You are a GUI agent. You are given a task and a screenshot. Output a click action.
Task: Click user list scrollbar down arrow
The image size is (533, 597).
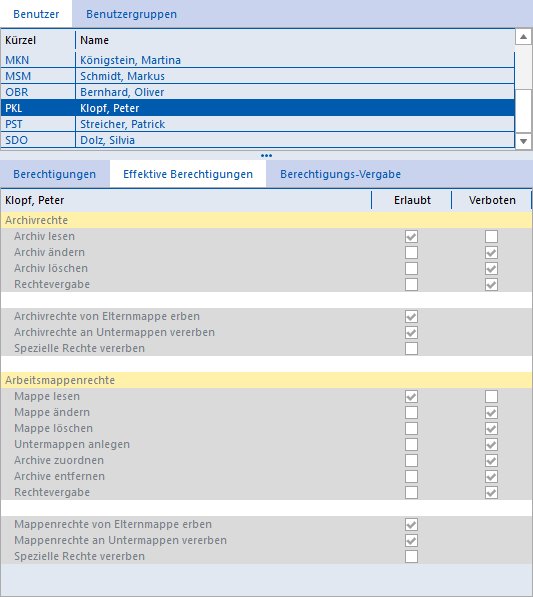523,141
